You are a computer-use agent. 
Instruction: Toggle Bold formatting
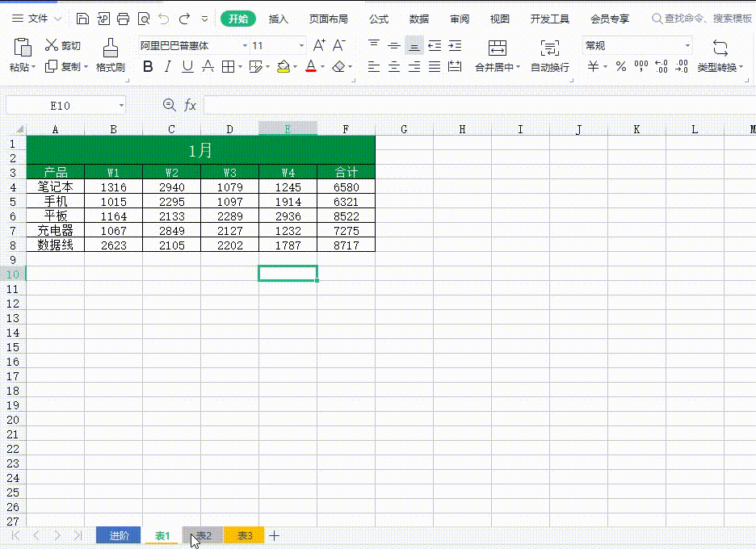(x=148, y=66)
